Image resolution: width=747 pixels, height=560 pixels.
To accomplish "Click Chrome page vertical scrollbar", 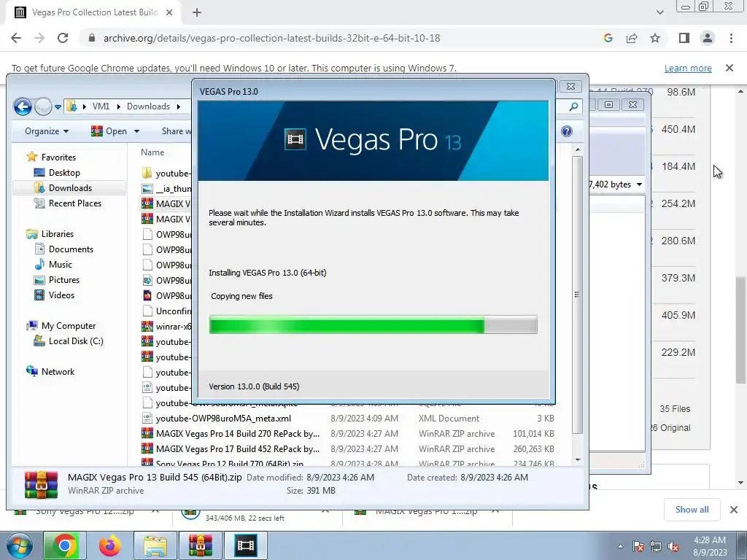I will coord(740,330).
